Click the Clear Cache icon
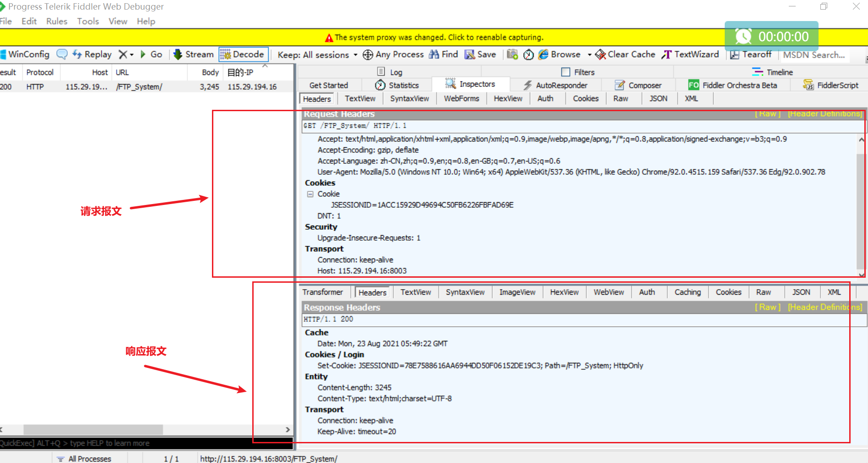This screenshot has height=463, width=868. pos(600,54)
